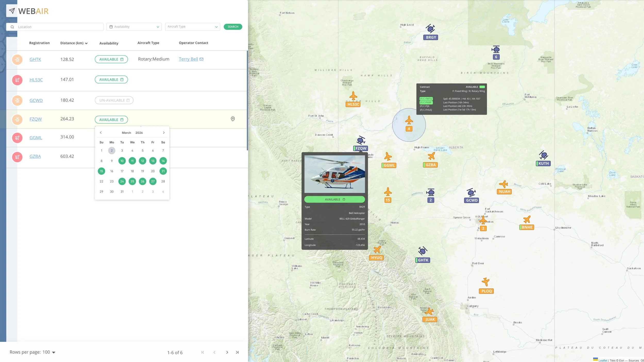Toggle GCWD UN-AVAILABLE status pill
644x362 pixels.
pos(114,100)
